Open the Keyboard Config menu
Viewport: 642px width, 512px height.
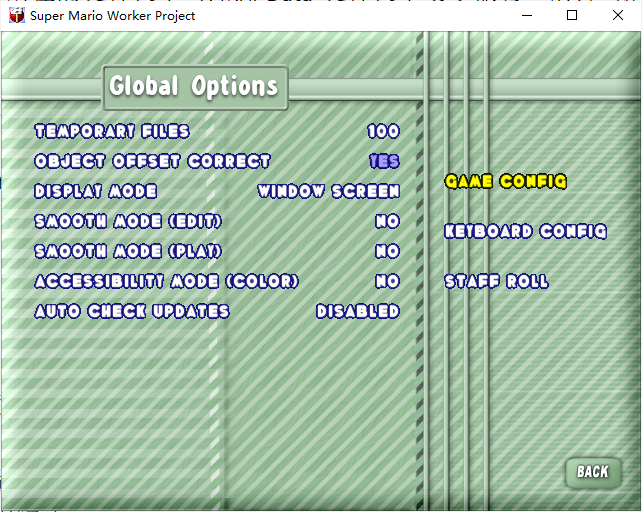[525, 231]
